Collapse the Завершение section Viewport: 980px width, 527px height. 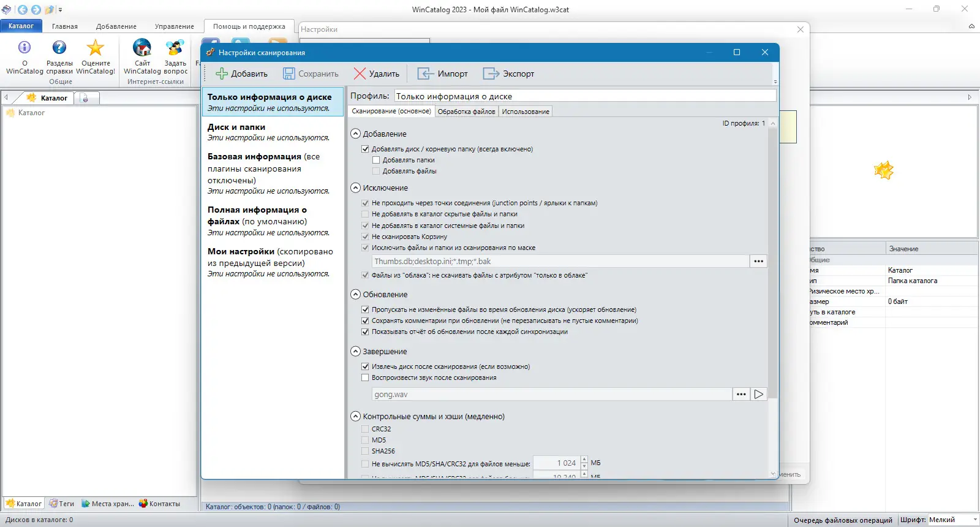point(355,351)
